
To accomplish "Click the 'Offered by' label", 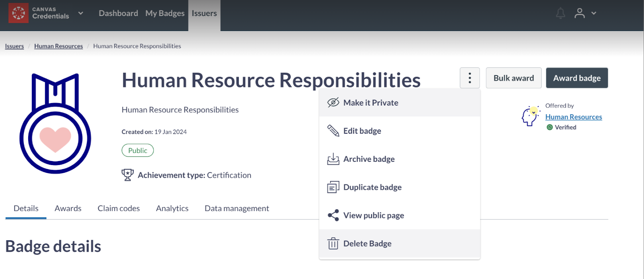I will pos(559,105).
